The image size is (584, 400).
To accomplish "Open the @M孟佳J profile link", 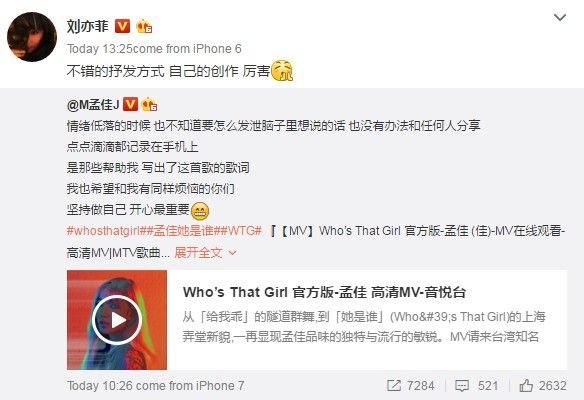I will (x=93, y=105).
